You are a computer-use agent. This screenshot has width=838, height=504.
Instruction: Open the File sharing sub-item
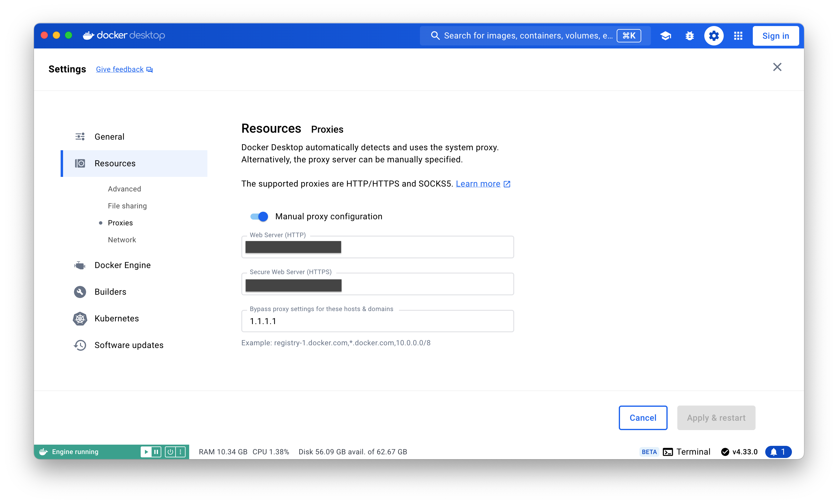tap(127, 206)
